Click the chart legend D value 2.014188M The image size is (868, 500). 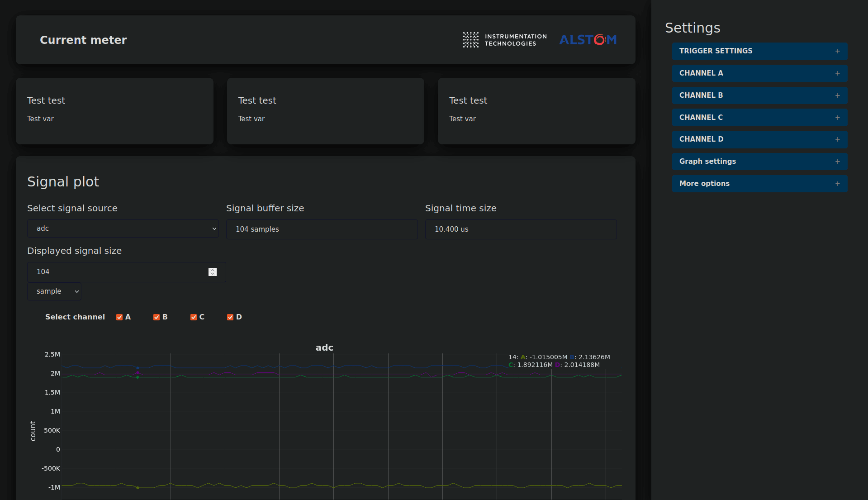[582, 365]
